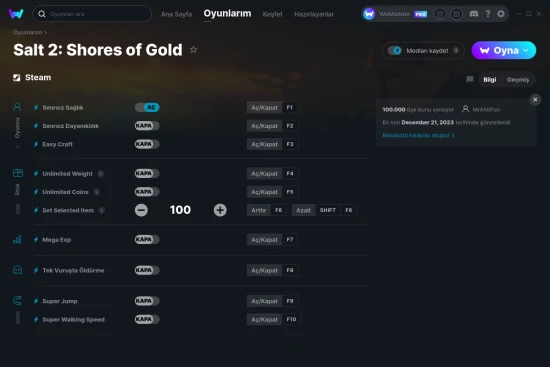The height and width of the screenshot is (367, 550).
Task: Click Aç/Kapat hotkey for F4
Action: [272, 173]
